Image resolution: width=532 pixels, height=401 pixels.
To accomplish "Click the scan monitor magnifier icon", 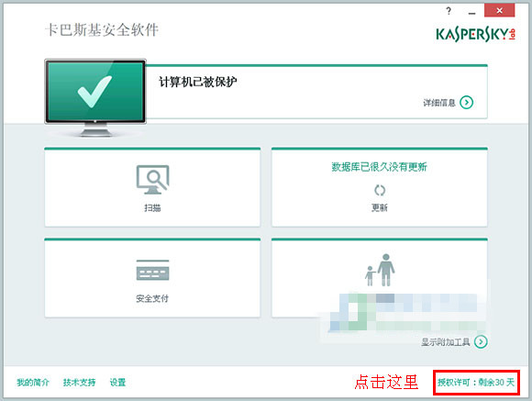I will (152, 180).
